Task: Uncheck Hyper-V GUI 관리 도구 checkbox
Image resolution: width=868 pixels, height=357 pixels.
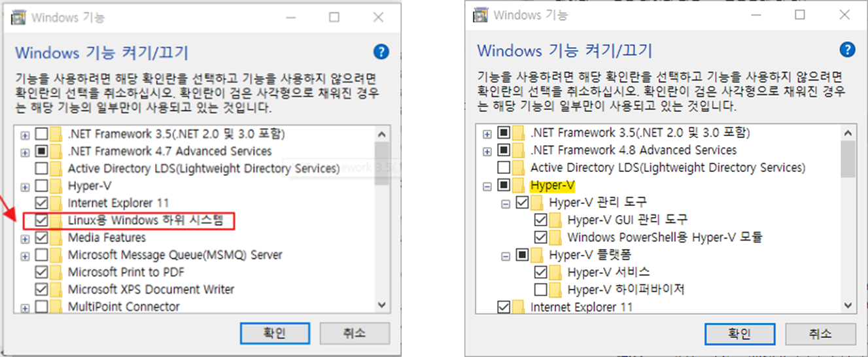Action: tap(541, 219)
